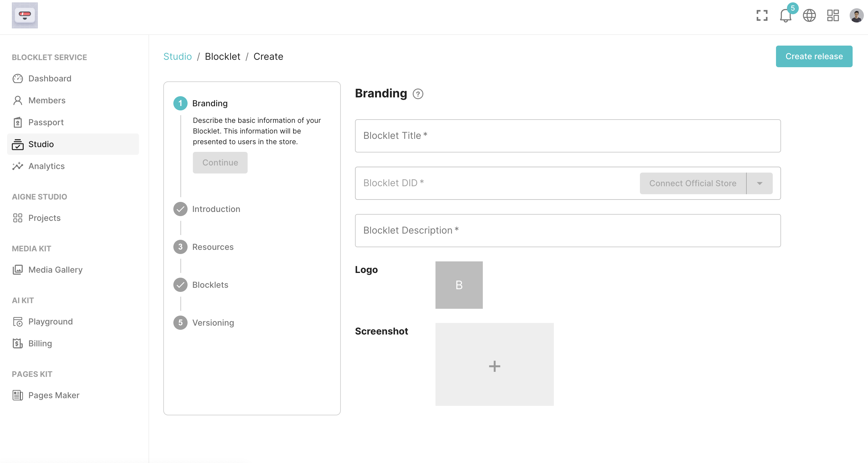The height and width of the screenshot is (463, 868).
Task: Click the user avatar in header
Action: [x=856, y=15]
